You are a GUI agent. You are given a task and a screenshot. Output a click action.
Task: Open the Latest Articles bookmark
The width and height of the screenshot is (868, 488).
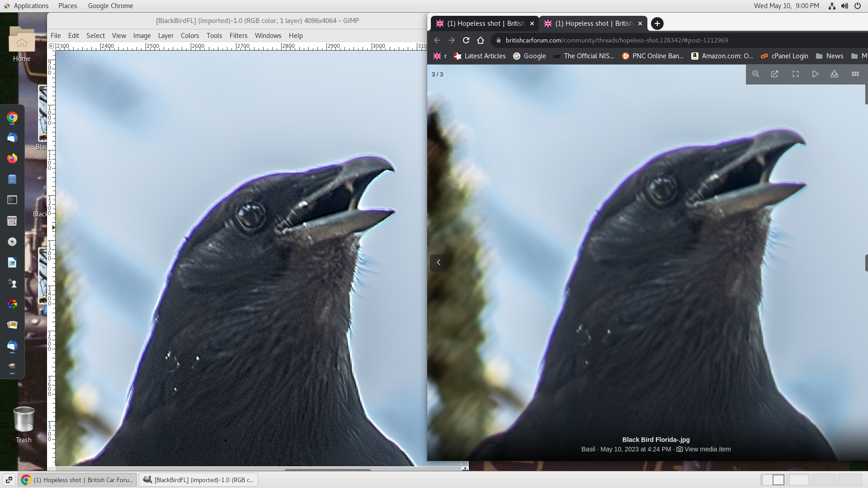(480, 56)
